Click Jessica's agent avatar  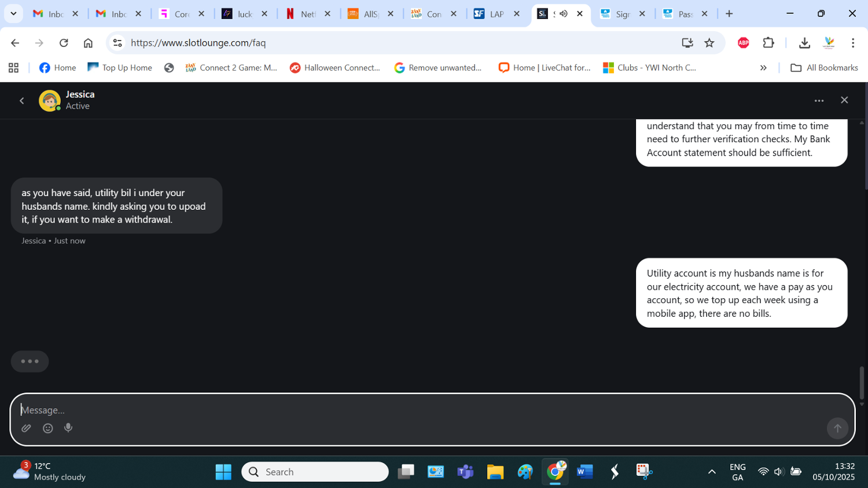point(50,101)
